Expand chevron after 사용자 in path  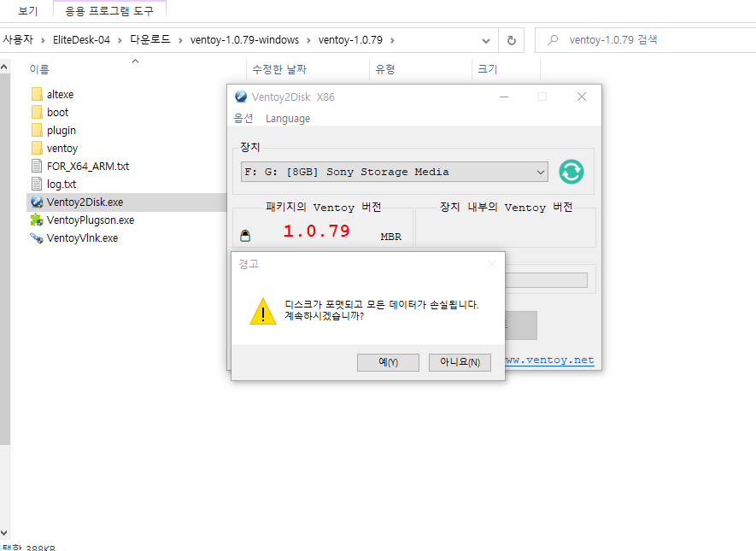43,40
